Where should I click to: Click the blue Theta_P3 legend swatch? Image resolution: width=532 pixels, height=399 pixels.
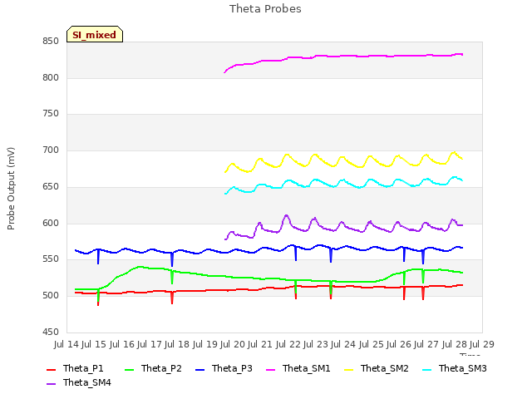click(x=199, y=369)
